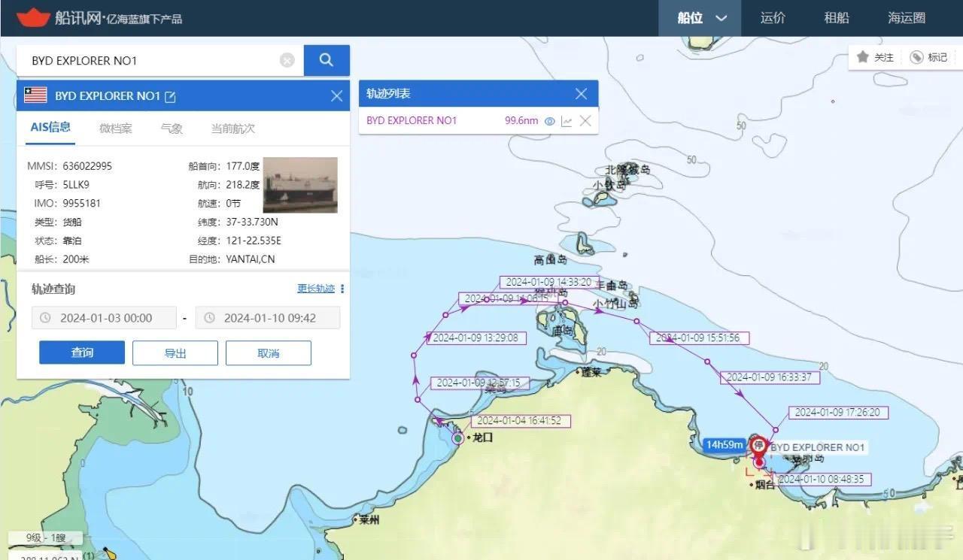Remove the BYD EXPLORER NO1 track row

click(x=585, y=121)
